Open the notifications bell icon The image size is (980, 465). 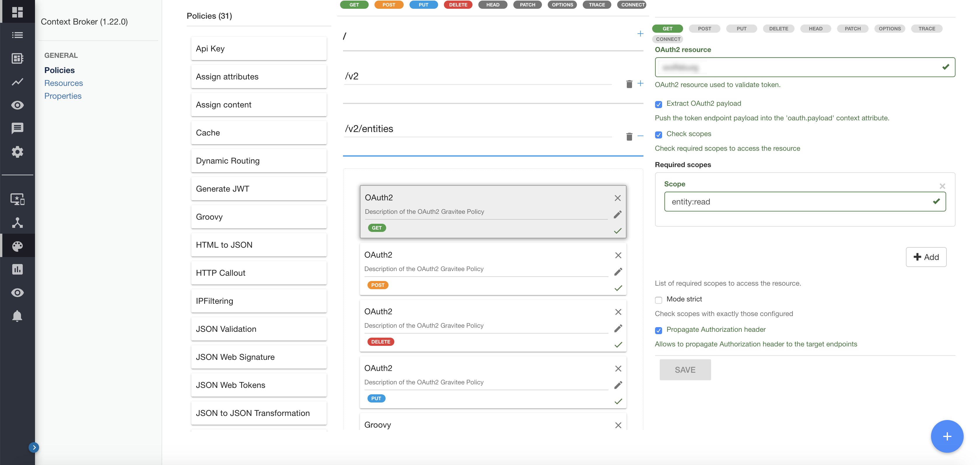pyautogui.click(x=17, y=316)
